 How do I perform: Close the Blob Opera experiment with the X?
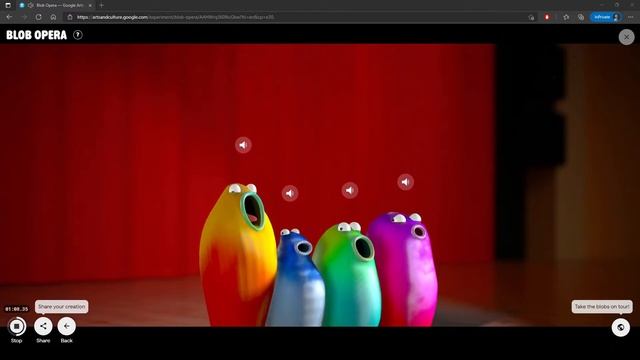(626, 37)
